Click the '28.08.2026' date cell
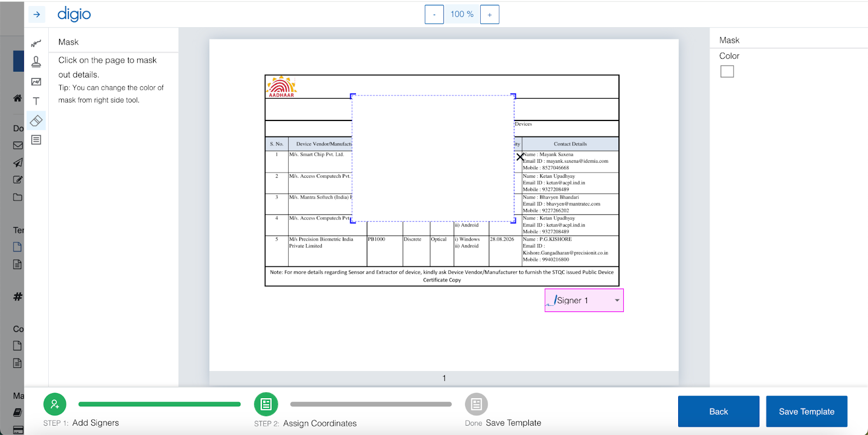 (502, 239)
